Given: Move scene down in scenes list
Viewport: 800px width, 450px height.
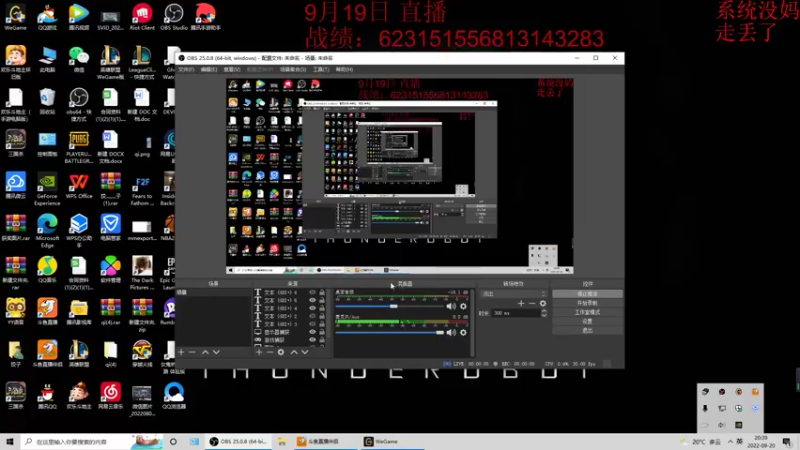Looking at the screenshot, I should click(216, 352).
